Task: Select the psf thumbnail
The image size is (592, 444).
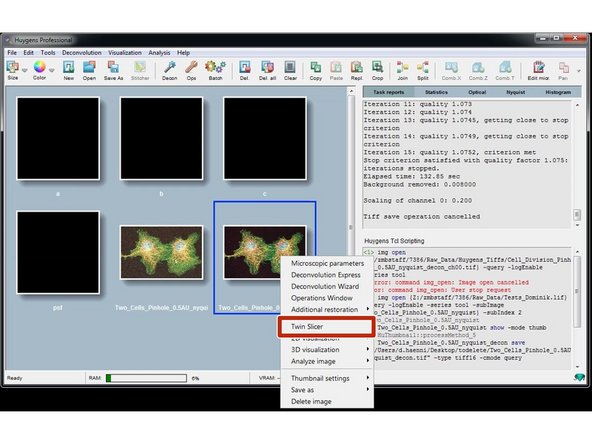Action: [x=58, y=252]
